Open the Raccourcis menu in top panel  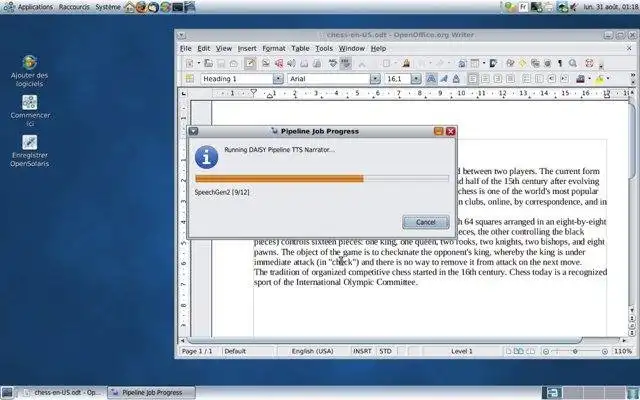pos(74,7)
